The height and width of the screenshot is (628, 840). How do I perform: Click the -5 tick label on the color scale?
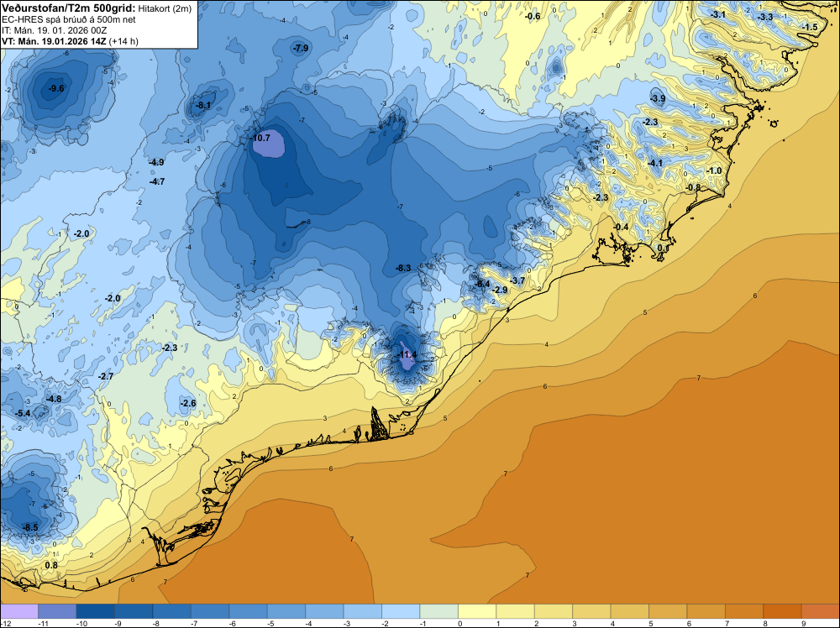tap(270, 624)
